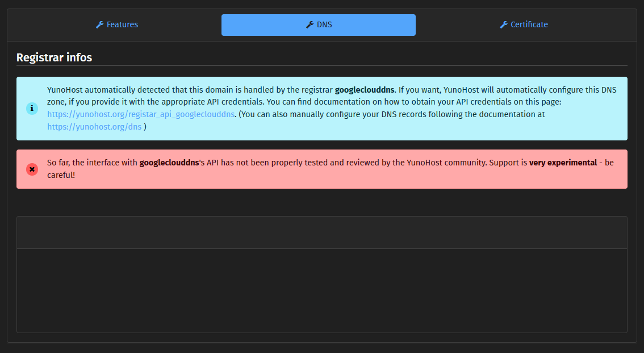Open the yunohost.org/dns documentation link

[x=94, y=127]
